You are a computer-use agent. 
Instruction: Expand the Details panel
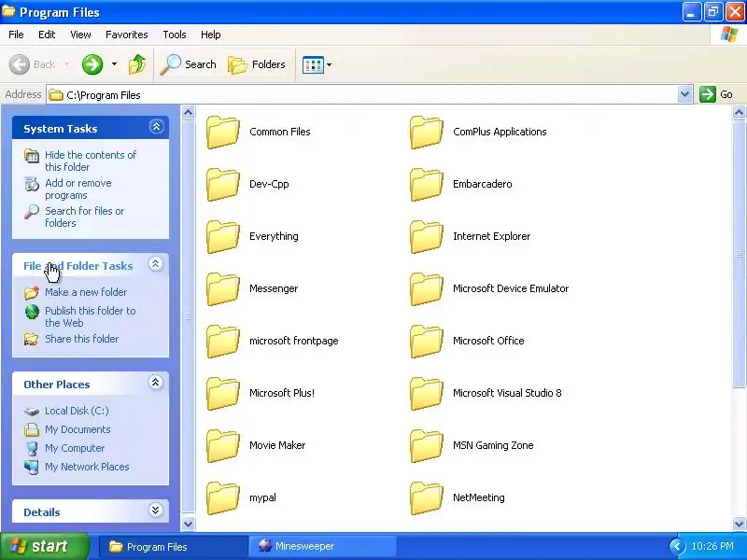click(155, 511)
